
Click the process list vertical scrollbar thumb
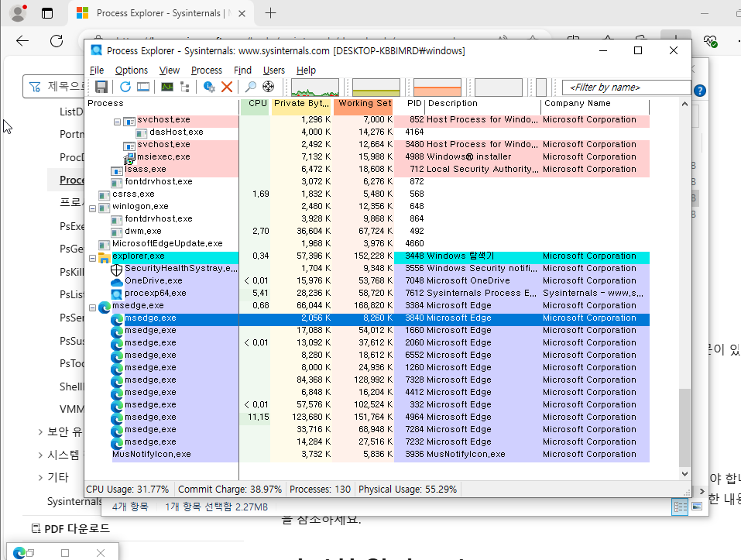(x=684, y=428)
